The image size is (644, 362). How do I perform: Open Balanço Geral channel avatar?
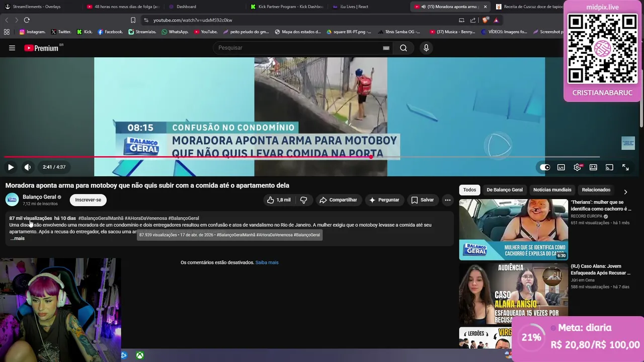pos(12,200)
